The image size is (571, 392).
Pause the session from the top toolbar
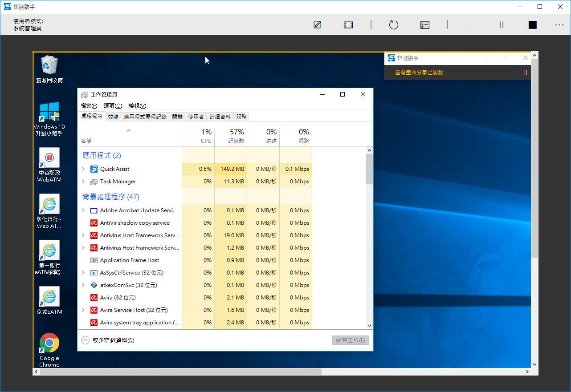502,25
